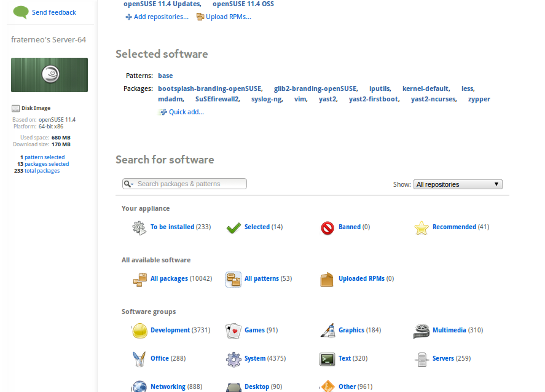Click the Development hard hat icon

(x=139, y=331)
